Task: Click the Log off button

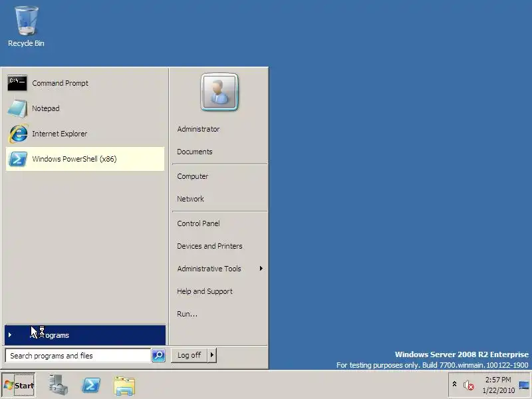Action: coord(190,355)
